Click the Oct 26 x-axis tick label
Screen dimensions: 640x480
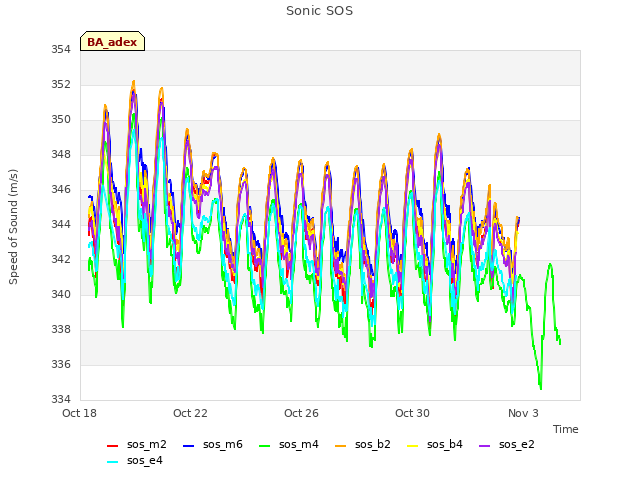pyautogui.click(x=301, y=413)
